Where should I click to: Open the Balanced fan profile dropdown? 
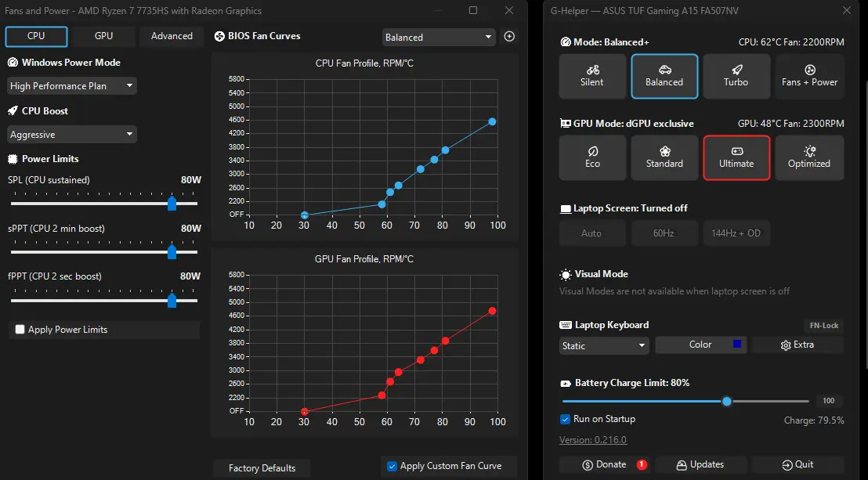point(439,37)
